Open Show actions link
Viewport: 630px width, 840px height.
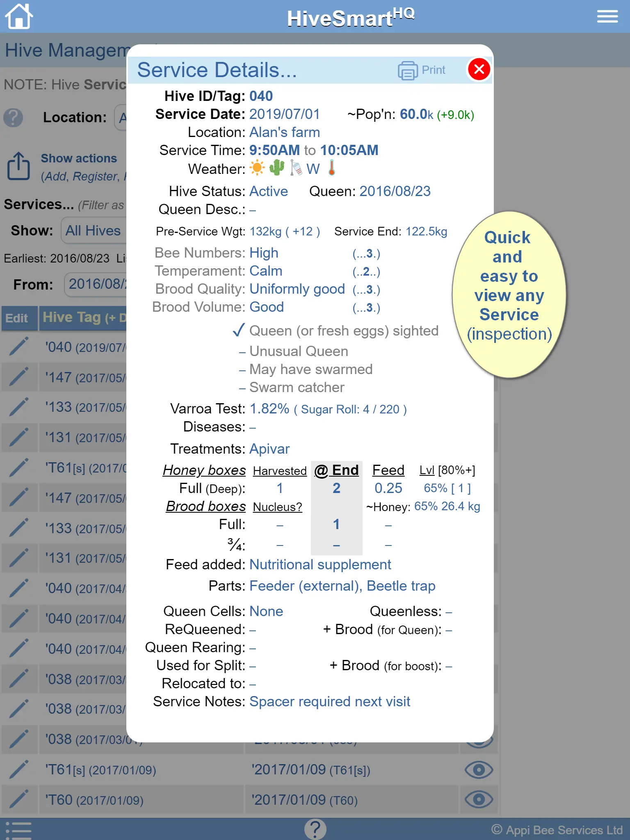tap(79, 158)
